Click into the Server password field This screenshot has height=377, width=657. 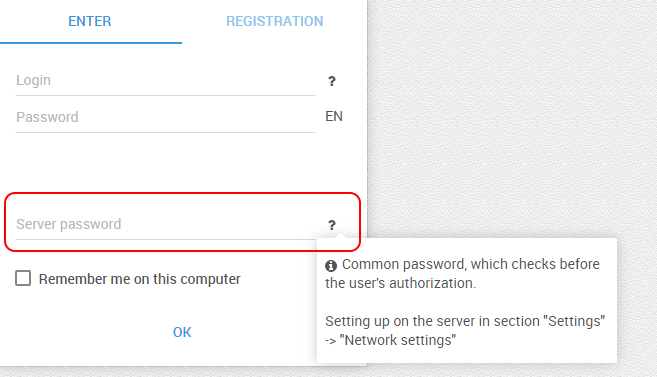coord(166,225)
